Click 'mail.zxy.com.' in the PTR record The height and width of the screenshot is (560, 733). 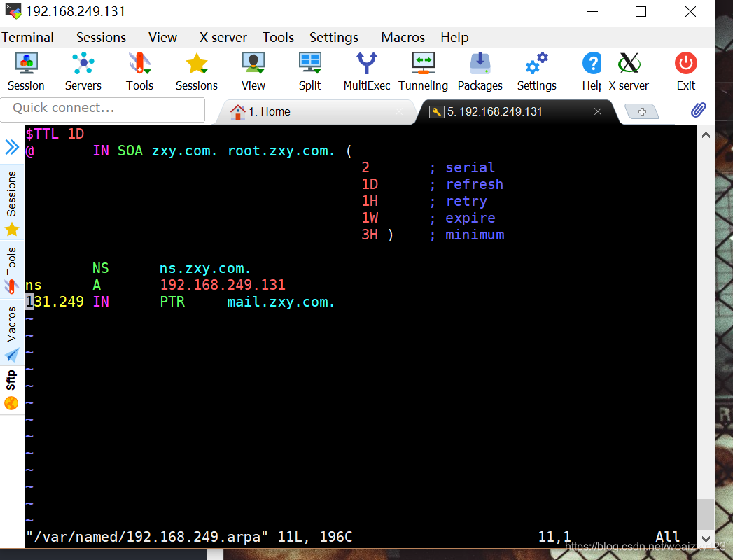tap(281, 302)
